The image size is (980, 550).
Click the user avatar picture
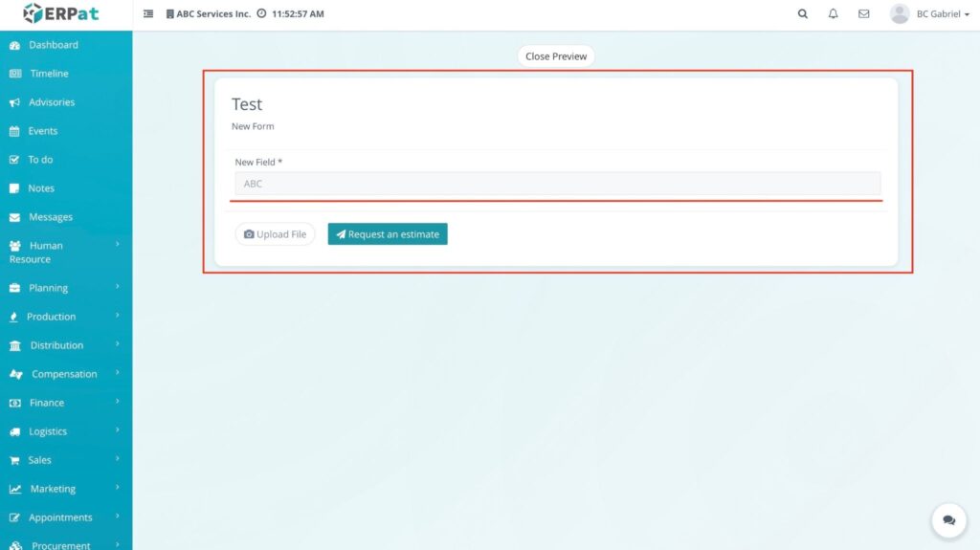pyautogui.click(x=900, y=13)
